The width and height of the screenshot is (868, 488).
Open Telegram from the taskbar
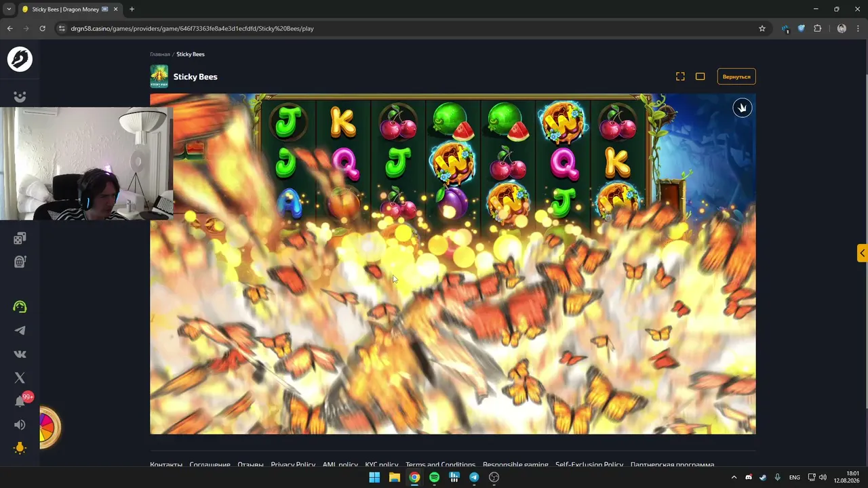(474, 477)
